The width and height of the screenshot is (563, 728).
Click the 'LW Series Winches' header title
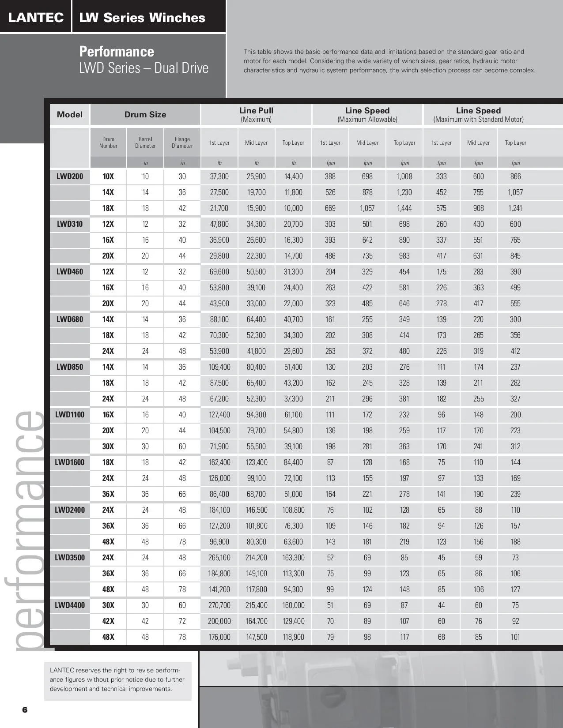tap(142, 18)
